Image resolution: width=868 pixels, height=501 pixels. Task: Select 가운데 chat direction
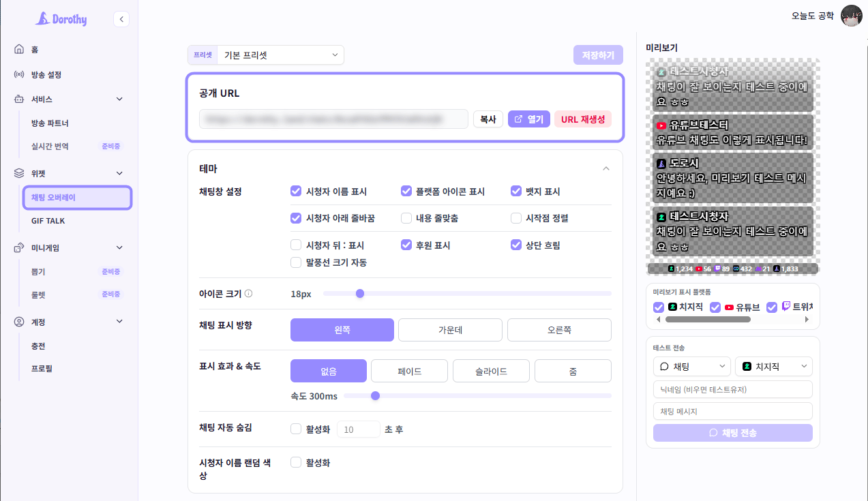450,330
